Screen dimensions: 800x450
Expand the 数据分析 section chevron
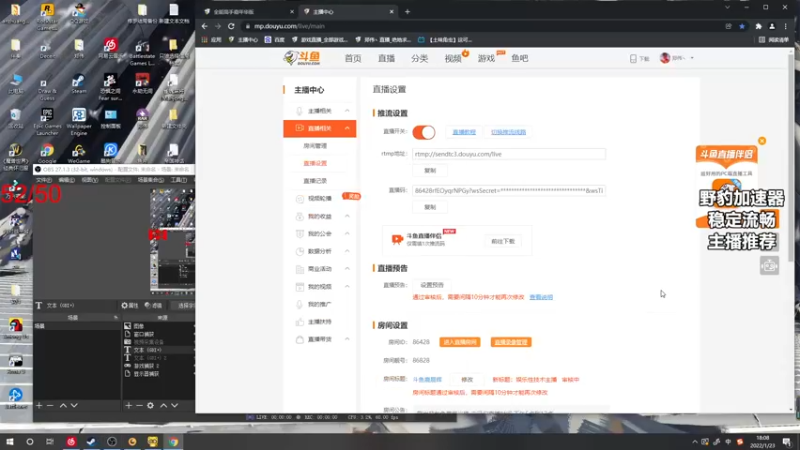pos(347,251)
